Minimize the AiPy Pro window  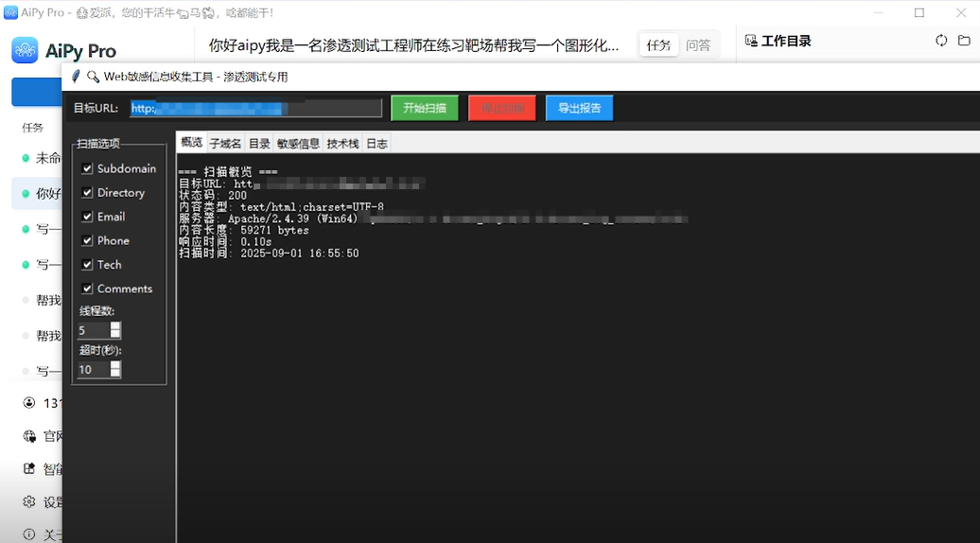coord(878,12)
